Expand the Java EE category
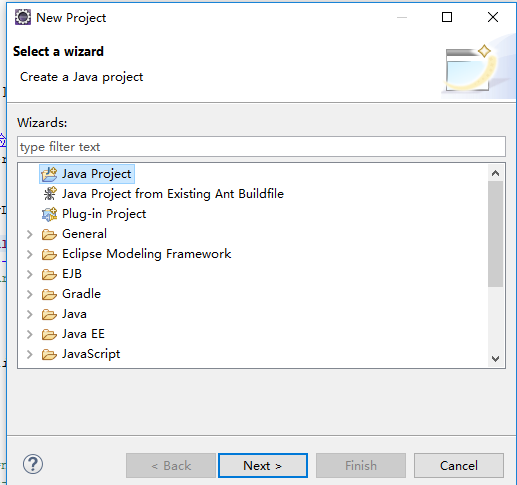The height and width of the screenshot is (485, 517). point(30,334)
